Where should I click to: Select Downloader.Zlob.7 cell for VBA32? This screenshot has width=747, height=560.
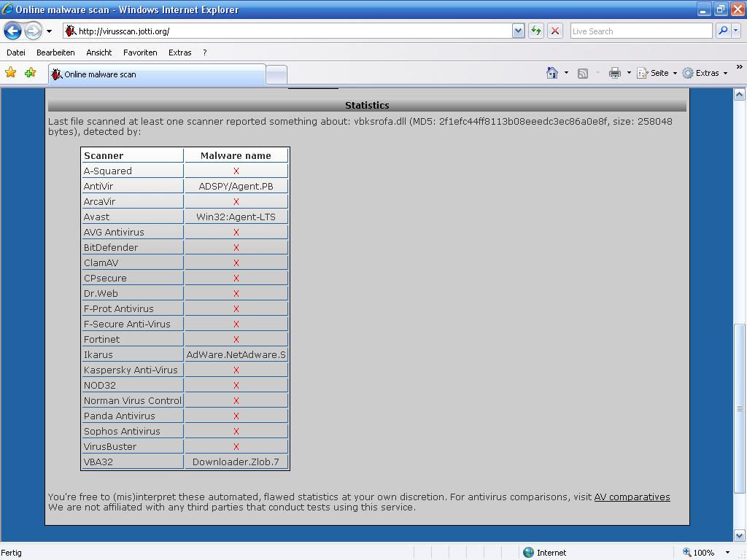pos(236,462)
